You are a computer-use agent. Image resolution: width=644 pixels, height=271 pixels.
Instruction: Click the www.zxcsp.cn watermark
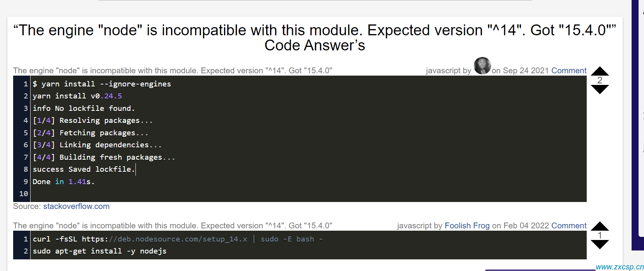click(x=620, y=267)
